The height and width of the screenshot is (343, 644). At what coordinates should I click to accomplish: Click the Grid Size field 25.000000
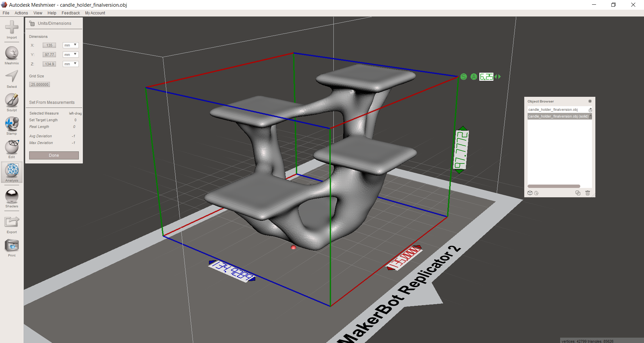[40, 84]
